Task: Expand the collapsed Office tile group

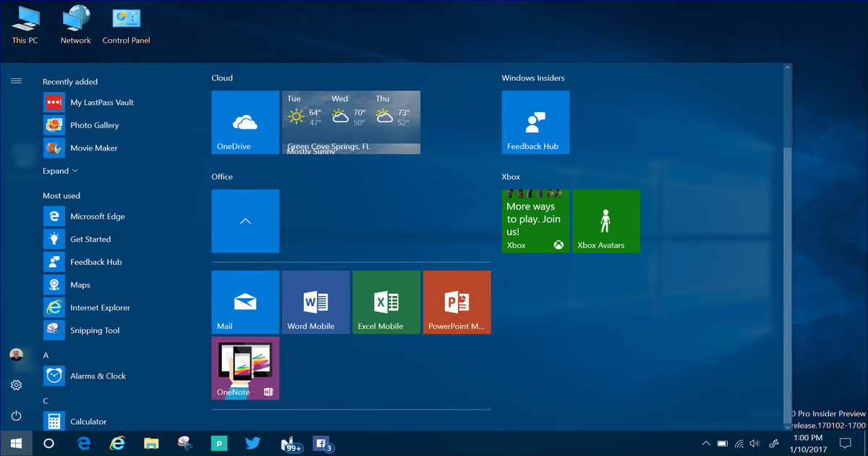Action: (245, 221)
